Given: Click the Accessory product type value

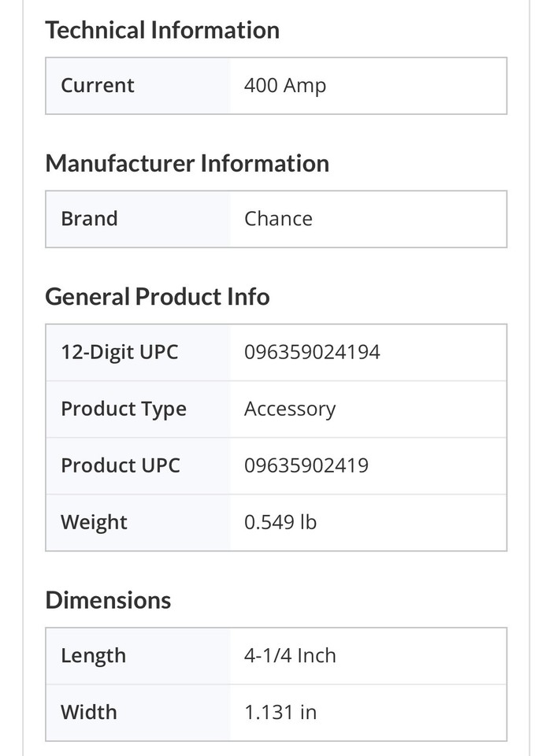Looking at the screenshot, I should point(290,409).
